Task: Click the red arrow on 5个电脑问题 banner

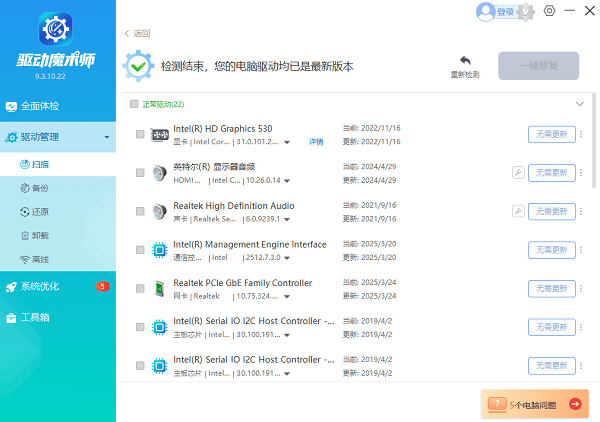Action: tap(575, 404)
